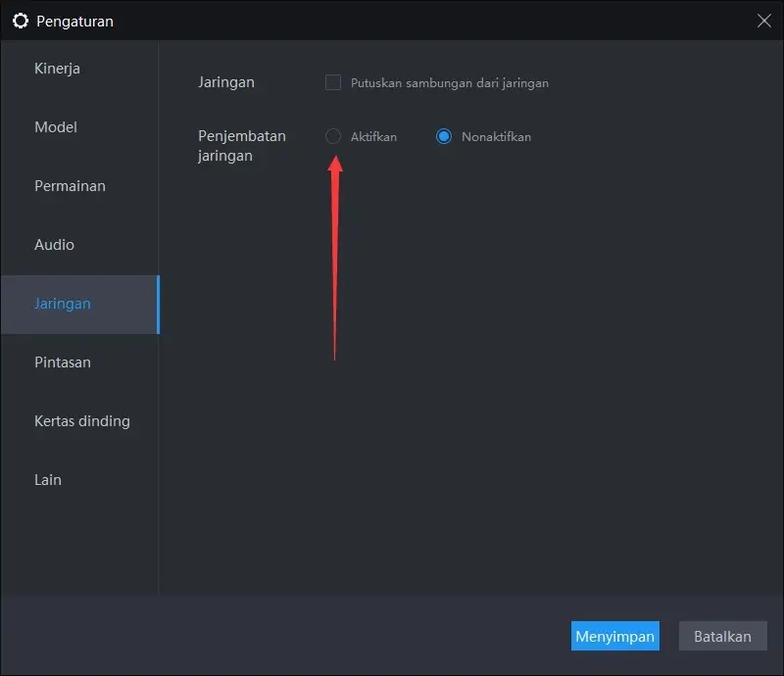Click the Penjembatan jaringan label
Screen dimensions: 784x676
[x=242, y=145]
